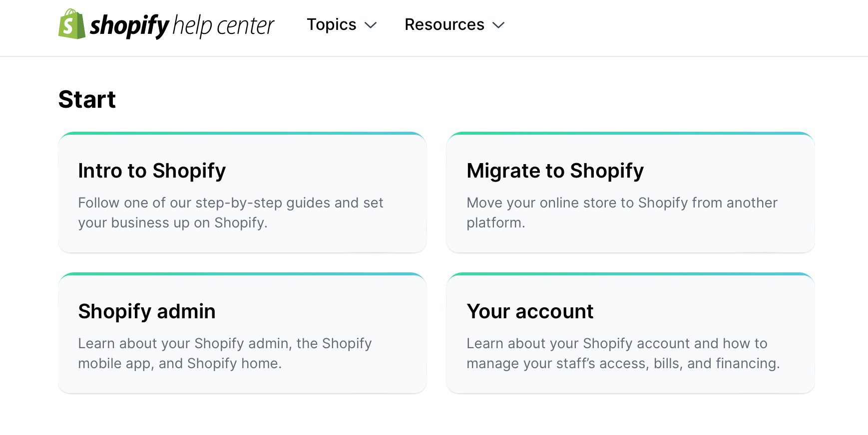
Task: Open the Your account card
Action: click(631, 333)
